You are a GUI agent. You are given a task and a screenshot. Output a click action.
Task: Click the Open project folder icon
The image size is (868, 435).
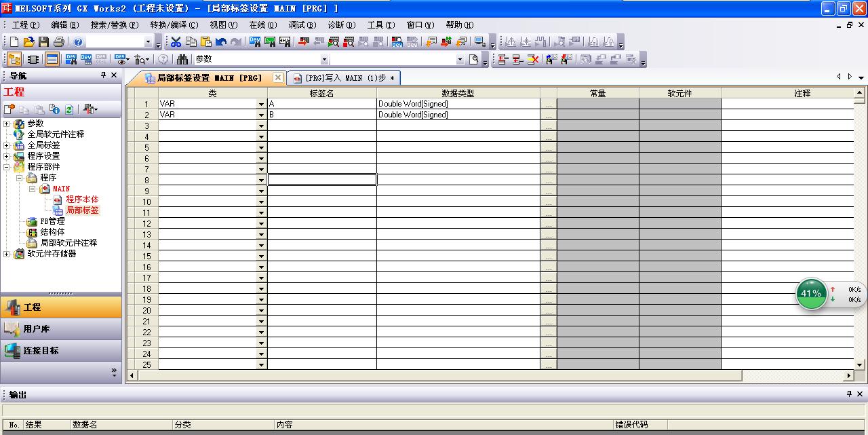[x=28, y=42]
